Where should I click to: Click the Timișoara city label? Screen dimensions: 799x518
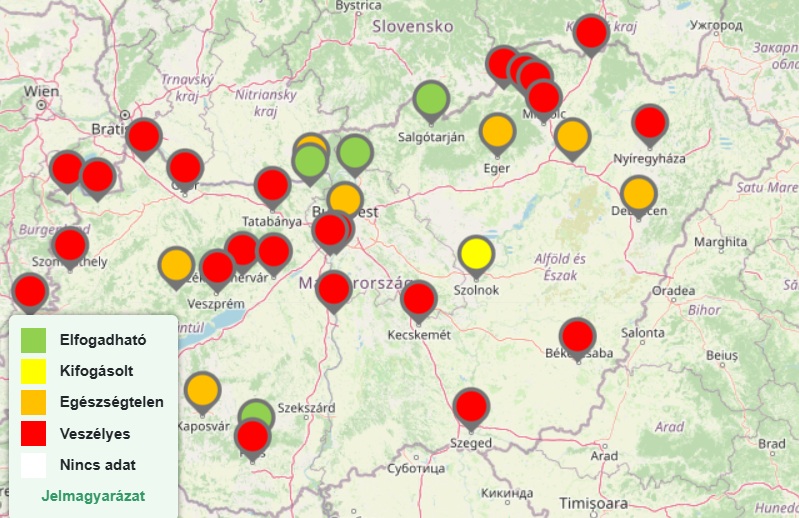594,504
